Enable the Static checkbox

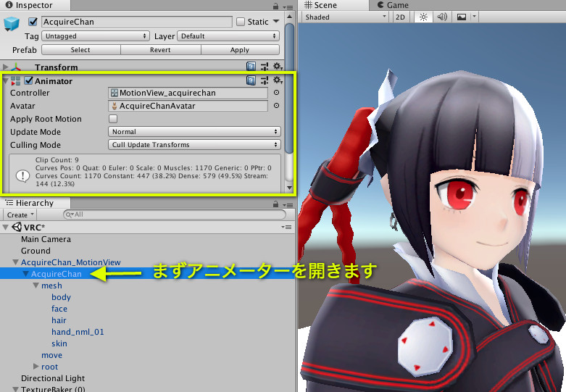pos(241,22)
